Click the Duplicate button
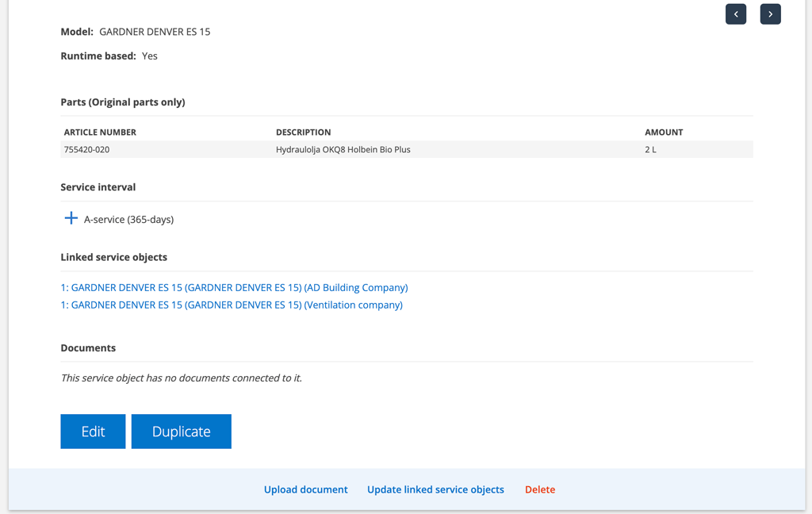This screenshot has width=812, height=514. click(182, 431)
